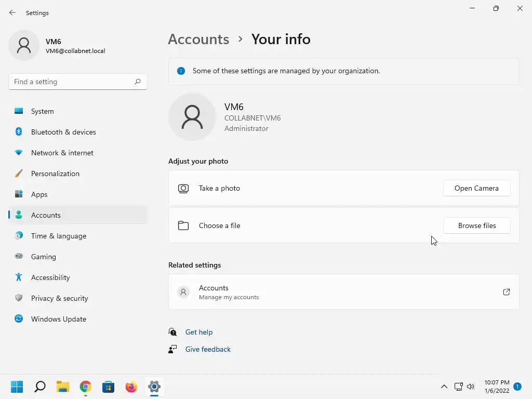Click the back arrow in Settings header
The width and height of the screenshot is (532, 399).
point(12,13)
